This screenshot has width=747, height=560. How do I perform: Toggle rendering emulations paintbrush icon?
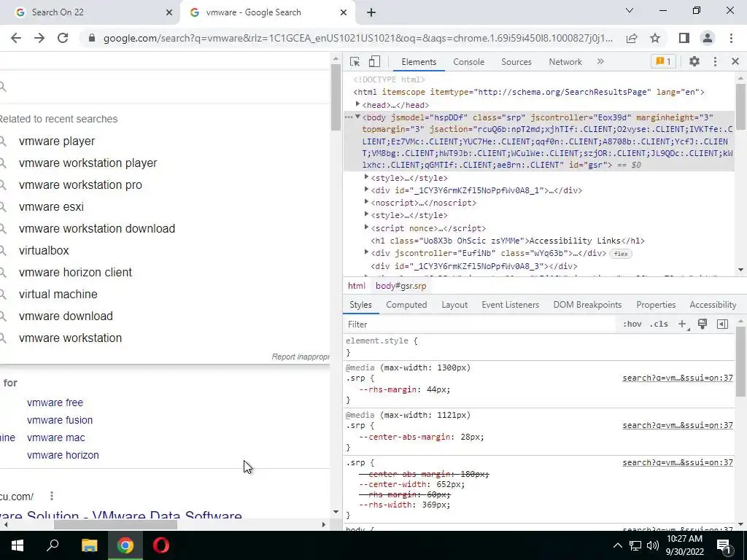[703, 324]
